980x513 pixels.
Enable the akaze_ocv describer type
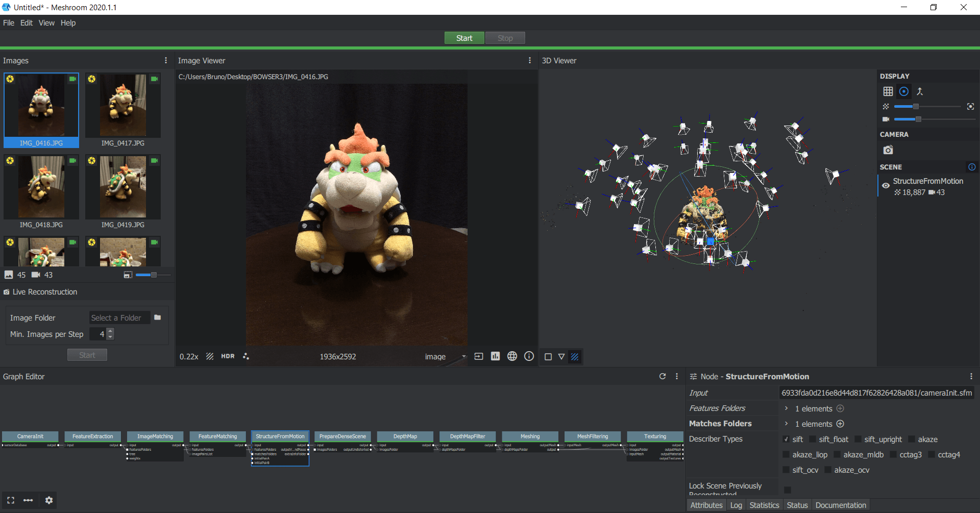pyautogui.click(x=828, y=470)
